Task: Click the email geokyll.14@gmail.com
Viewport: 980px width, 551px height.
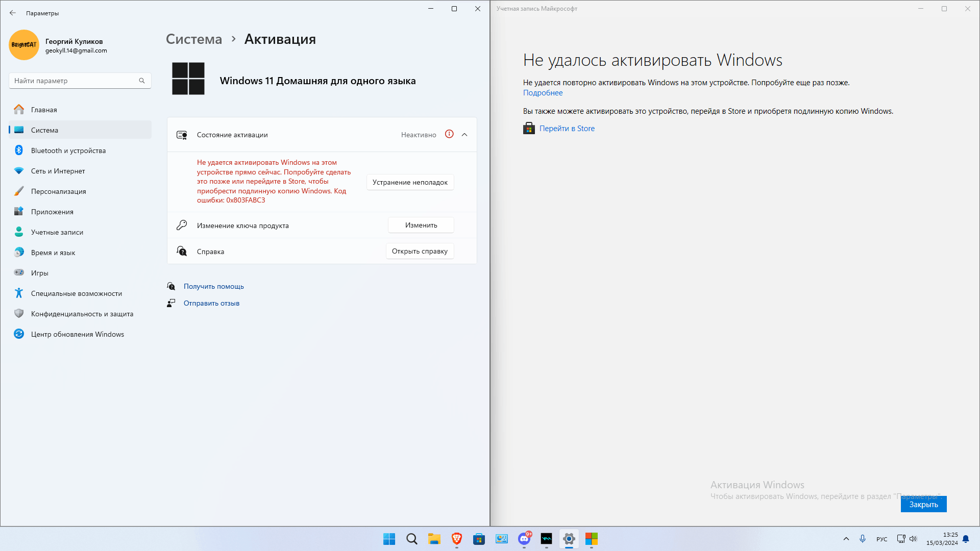Action: click(x=76, y=51)
